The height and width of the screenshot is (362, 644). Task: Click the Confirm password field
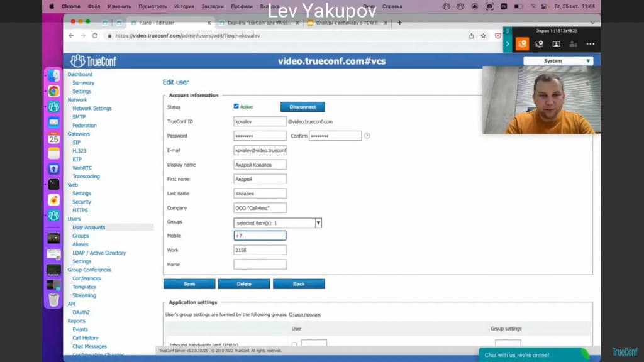[335, 136]
